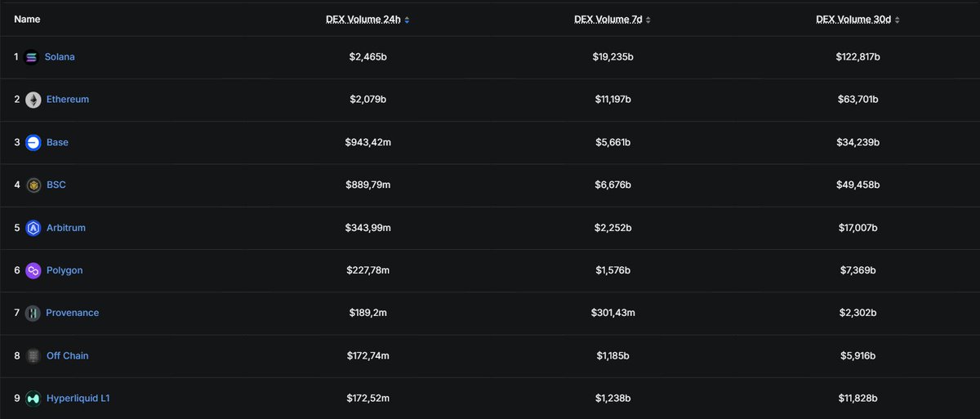980x419 pixels.
Task: Select Base 7d volume $5,661b
Action: tap(612, 142)
